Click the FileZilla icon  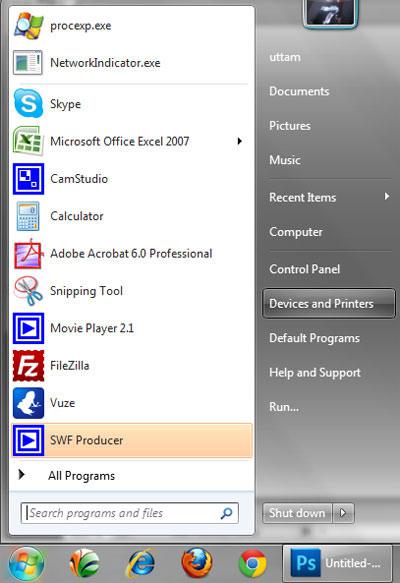click(x=28, y=365)
